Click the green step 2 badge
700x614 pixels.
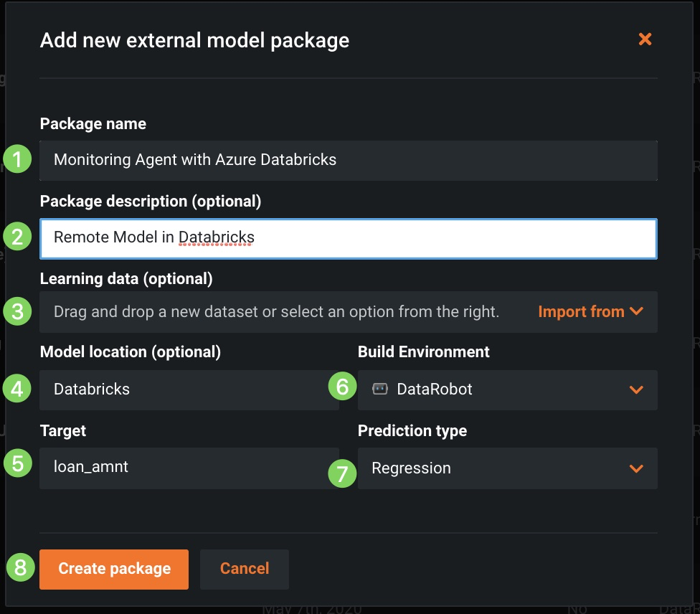coord(18,237)
